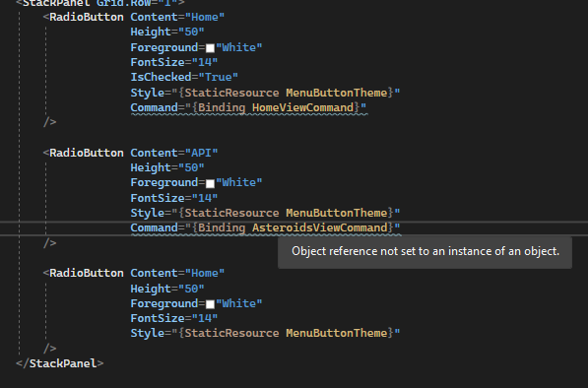Click Height="50" in the API RadioButton
The image size is (588, 388).
pos(167,167)
